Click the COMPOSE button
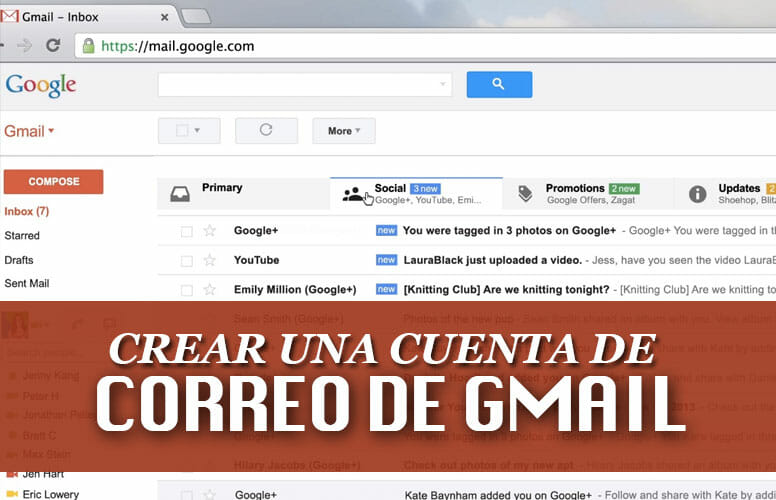 pyautogui.click(x=53, y=182)
